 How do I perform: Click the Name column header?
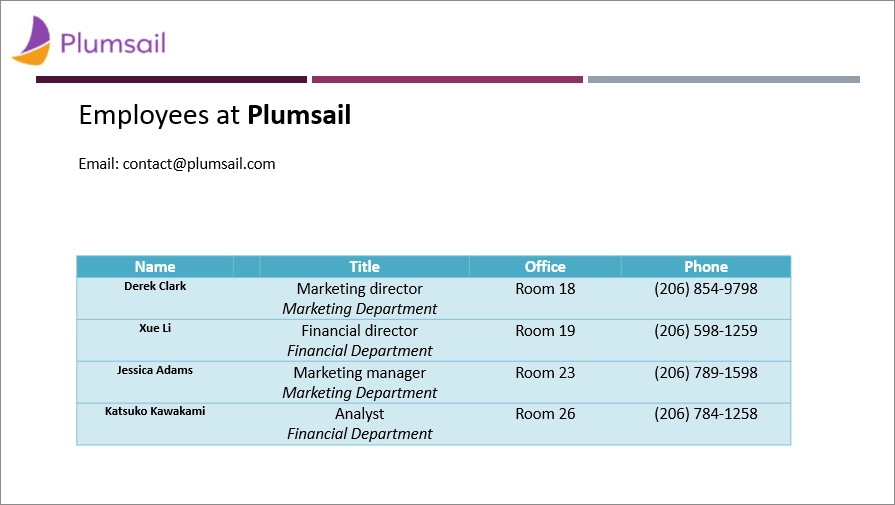pos(155,266)
